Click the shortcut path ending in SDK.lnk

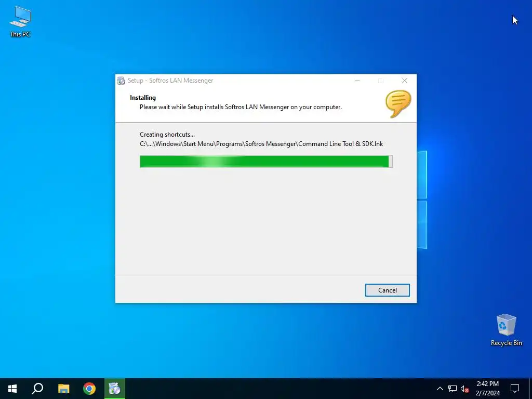point(261,144)
